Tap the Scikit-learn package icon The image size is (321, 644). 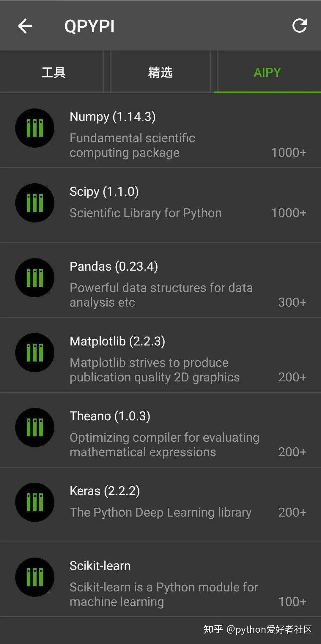[x=35, y=577]
